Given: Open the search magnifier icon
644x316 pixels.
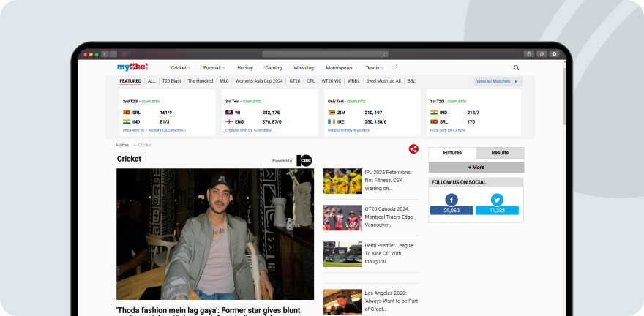Looking at the screenshot, I should [516, 68].
